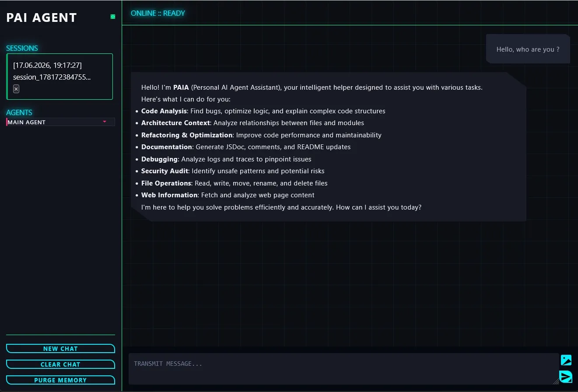The width and height of the screenshot is (578, 392).
Task: Click the SESSIONS heading
Action: point(22,48)
